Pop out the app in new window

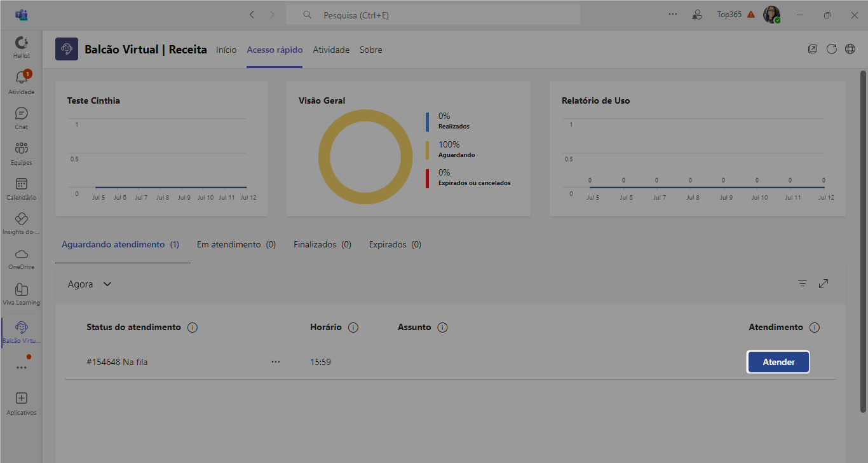pos(812,49)
